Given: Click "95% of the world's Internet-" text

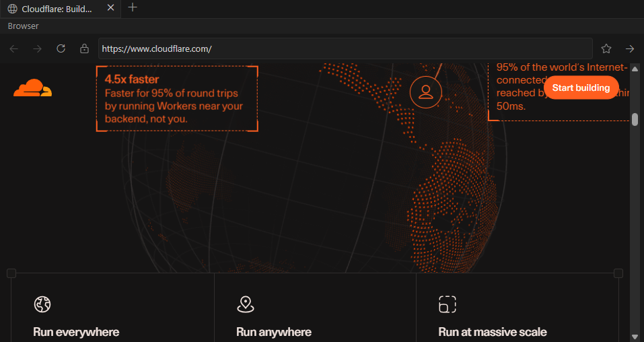Looking at the screenshot, I should tap(562, 67).
